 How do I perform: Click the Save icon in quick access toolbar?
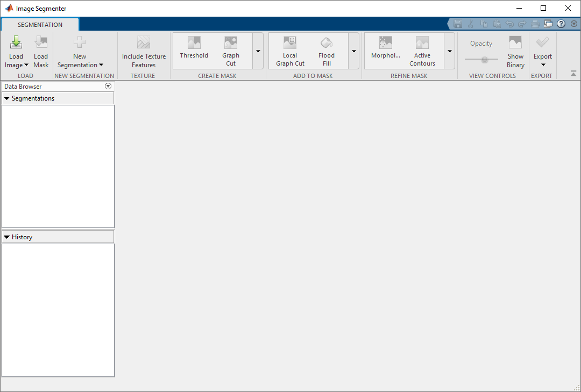point(458,24)
